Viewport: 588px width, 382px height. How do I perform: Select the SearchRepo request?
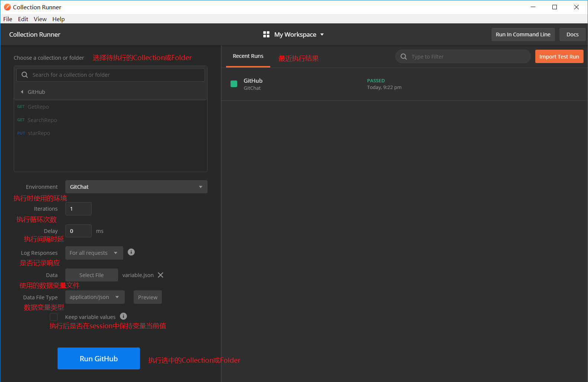pos(111,120)
